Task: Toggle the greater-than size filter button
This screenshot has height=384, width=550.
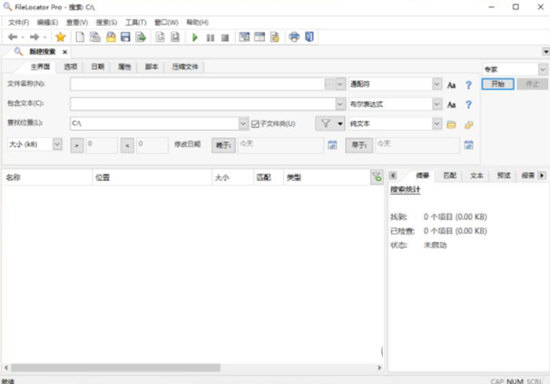Action: 77,145
